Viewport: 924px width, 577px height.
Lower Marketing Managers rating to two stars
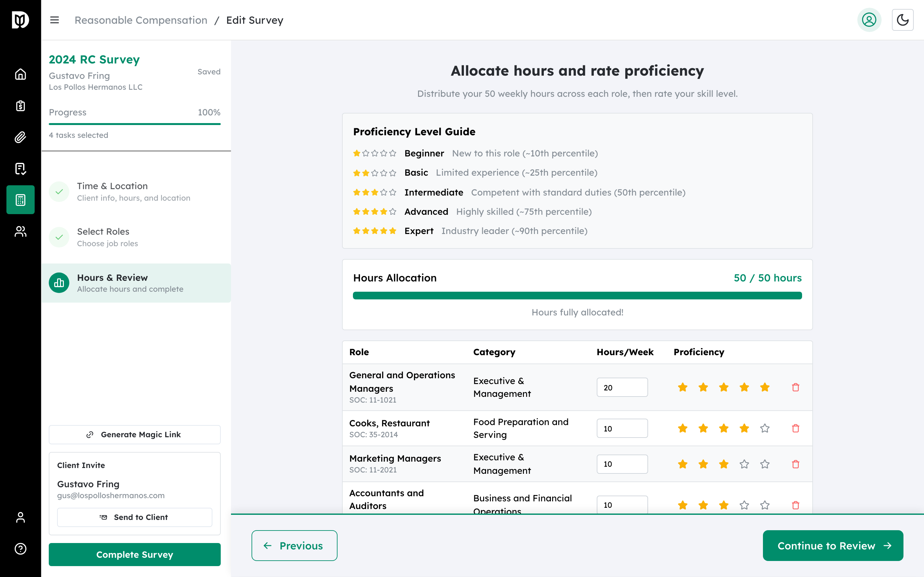tap(703, 464)
